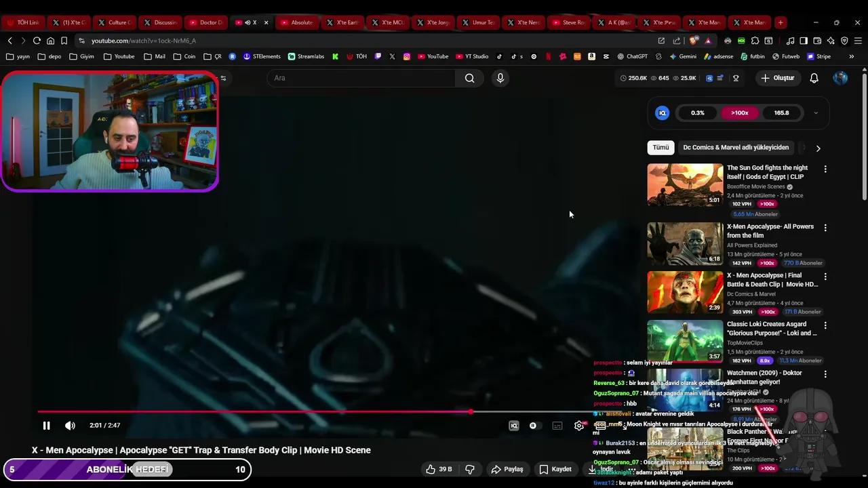Toggle subtitles in the video player
This screenshot has height=488, width=868.
557,426
